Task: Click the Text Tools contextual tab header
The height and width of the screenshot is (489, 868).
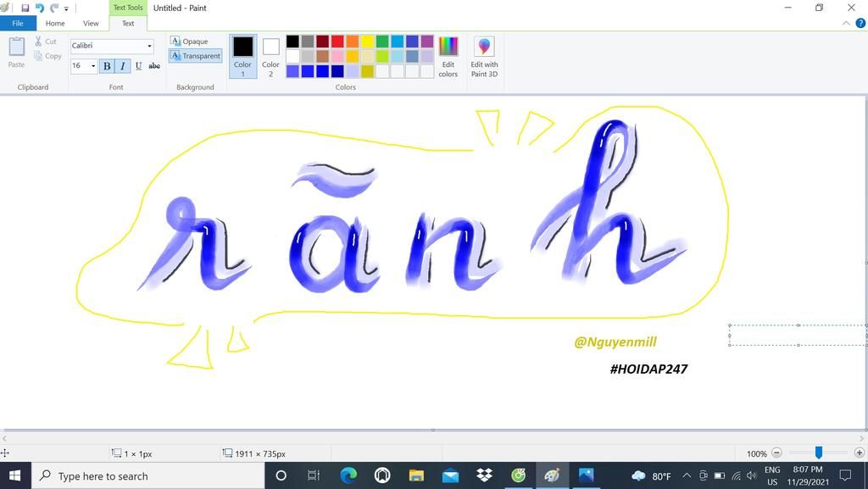Action: pyautogui.click(x=128, y=8)
